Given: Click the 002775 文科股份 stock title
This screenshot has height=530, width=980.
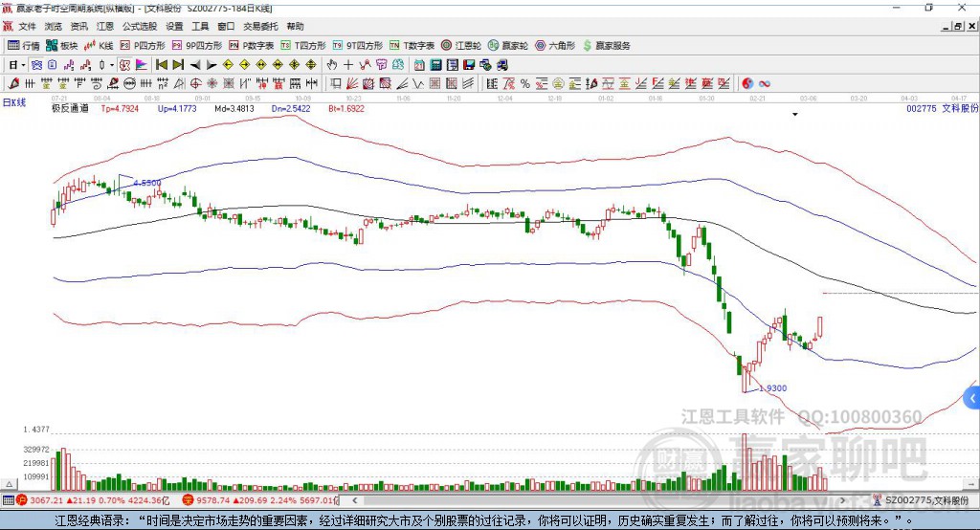Looking at the screenshot, I should tap(942, 108).
